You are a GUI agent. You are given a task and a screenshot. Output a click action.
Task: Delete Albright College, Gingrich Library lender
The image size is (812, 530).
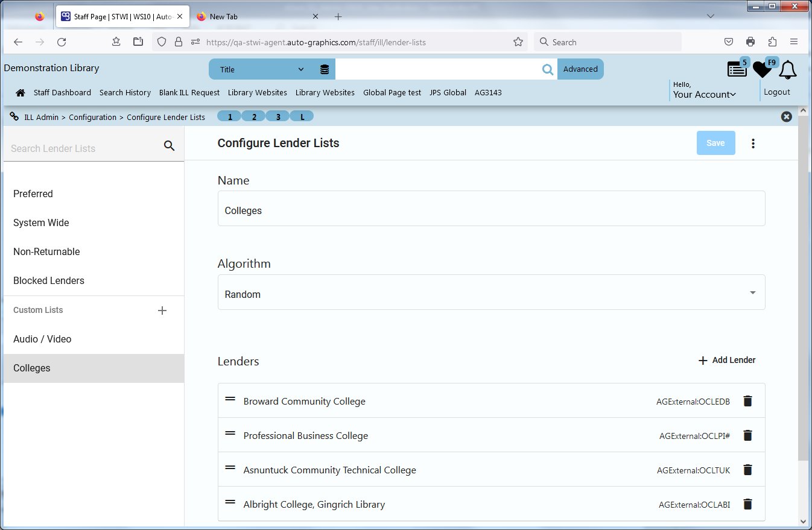[x=747, y=504]
